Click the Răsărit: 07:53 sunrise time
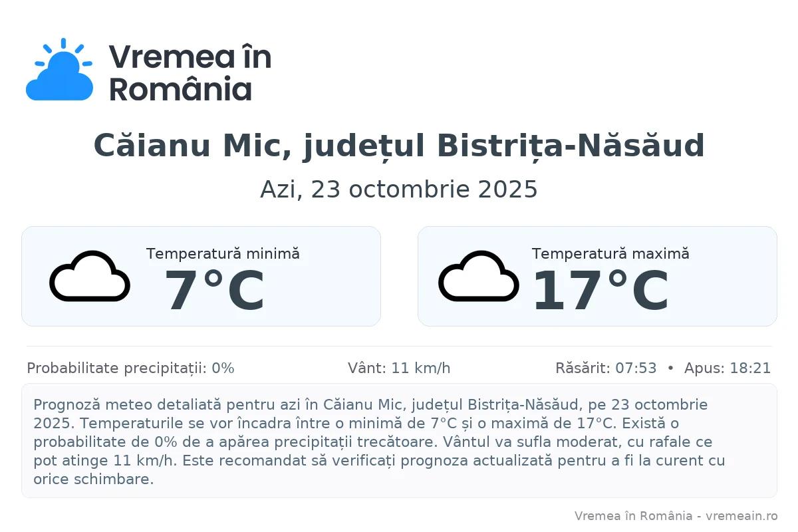 click(x=606, y=368)
